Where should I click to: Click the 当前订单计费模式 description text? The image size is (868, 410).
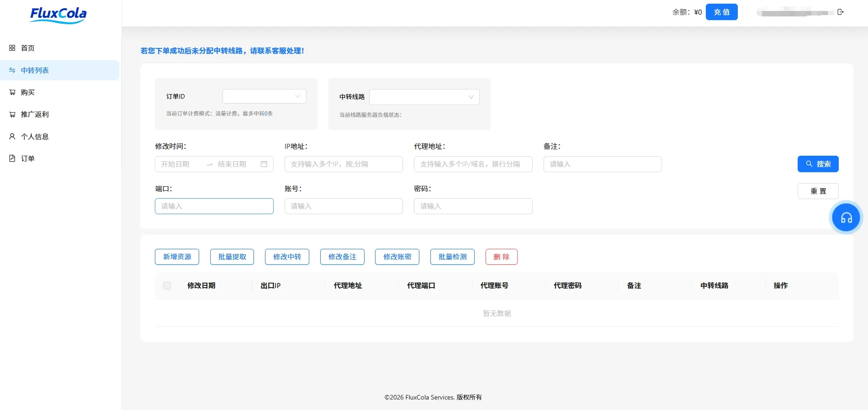tap(219, 113)
